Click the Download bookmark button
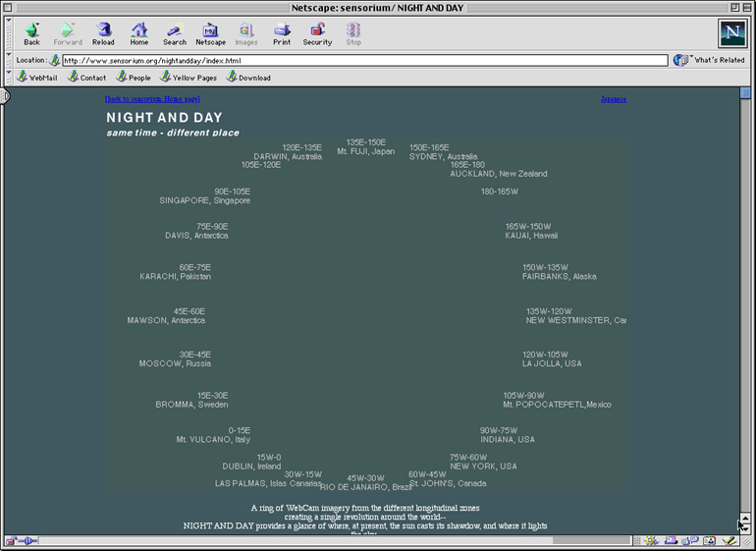Viewport: 756px width, 551px height. [x=248, y=78]
